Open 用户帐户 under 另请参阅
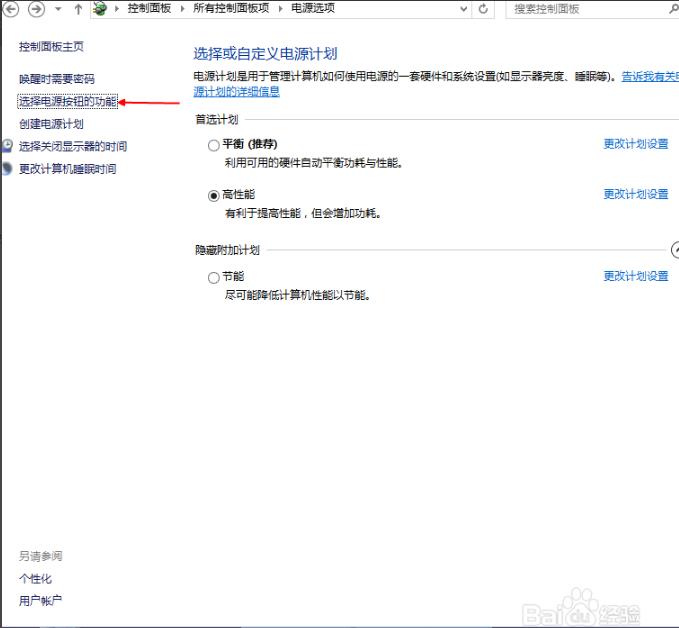 [x=40, y=601]
